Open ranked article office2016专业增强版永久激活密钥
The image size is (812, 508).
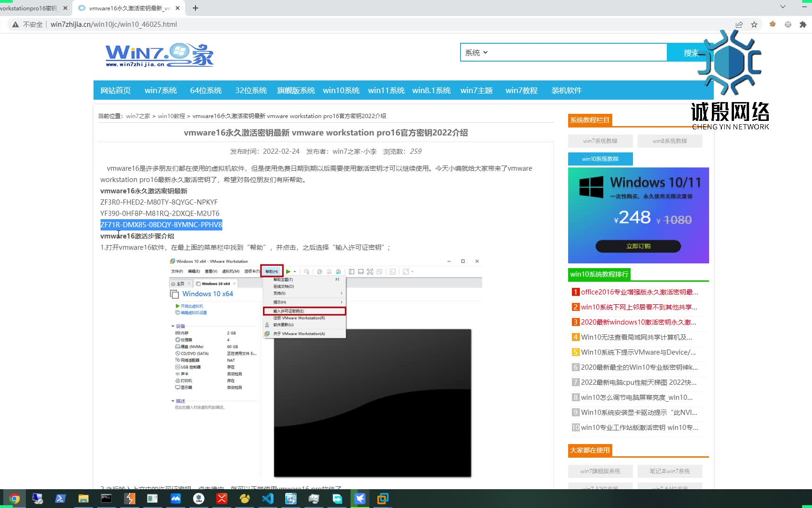[640, 292]
